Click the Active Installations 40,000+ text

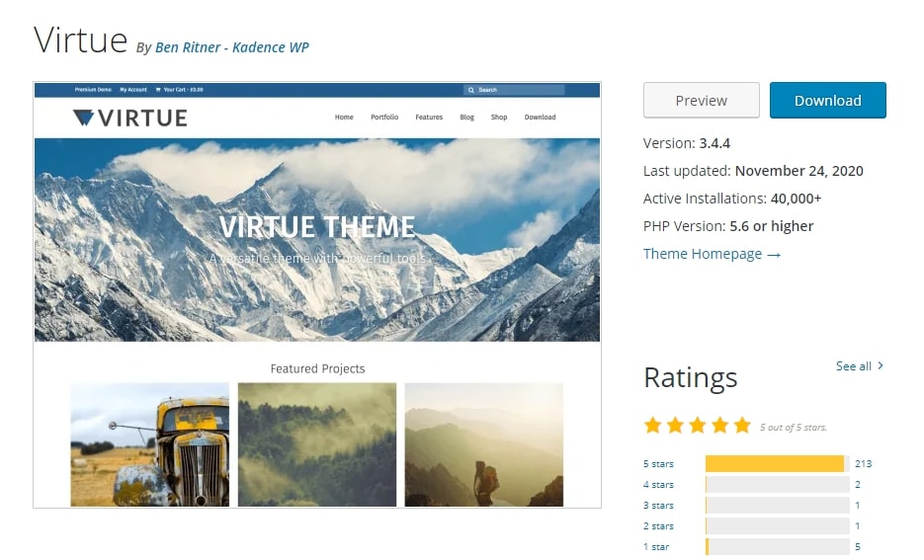click(x=732, y=199)
